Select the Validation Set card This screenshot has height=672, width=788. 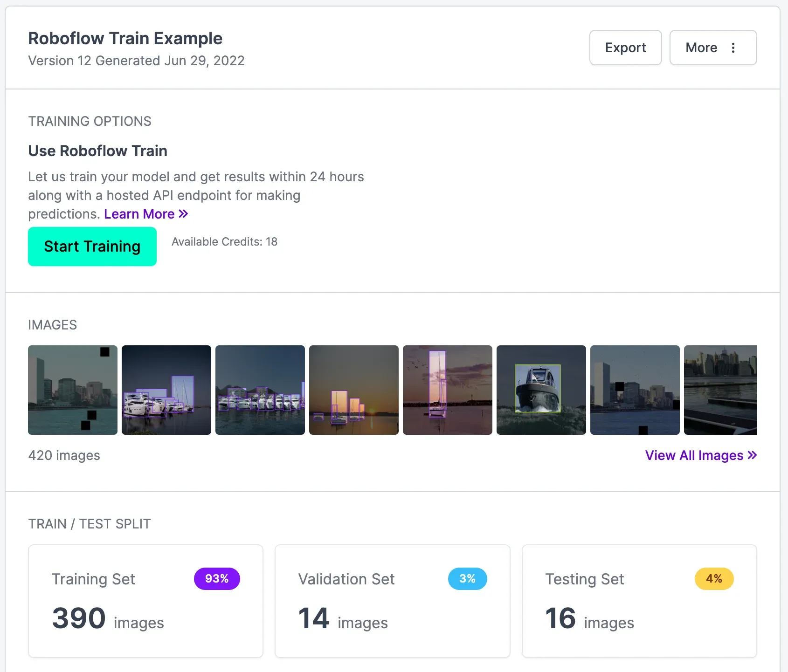(x=393, y=601)
